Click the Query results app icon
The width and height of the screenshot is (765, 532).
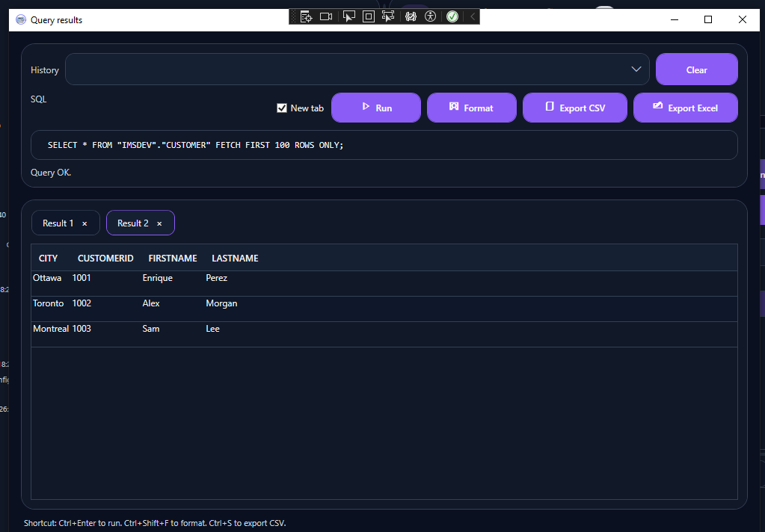tap(20, 20)
